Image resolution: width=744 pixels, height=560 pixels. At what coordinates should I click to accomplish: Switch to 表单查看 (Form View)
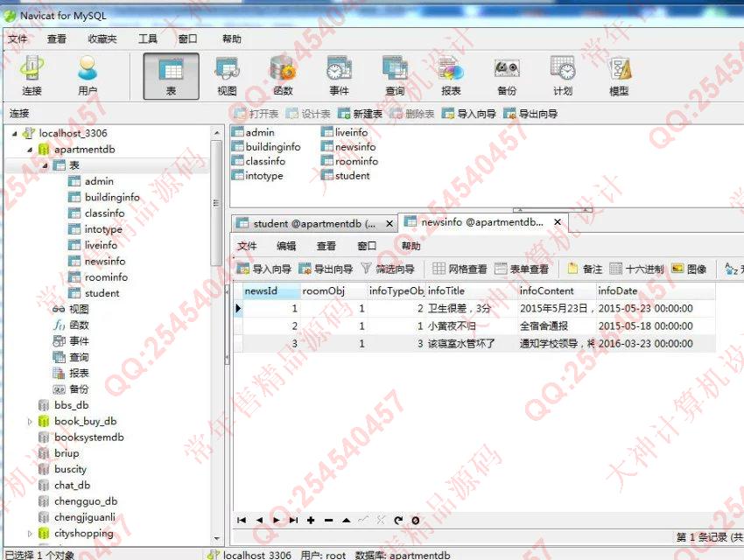pos(522,269)
